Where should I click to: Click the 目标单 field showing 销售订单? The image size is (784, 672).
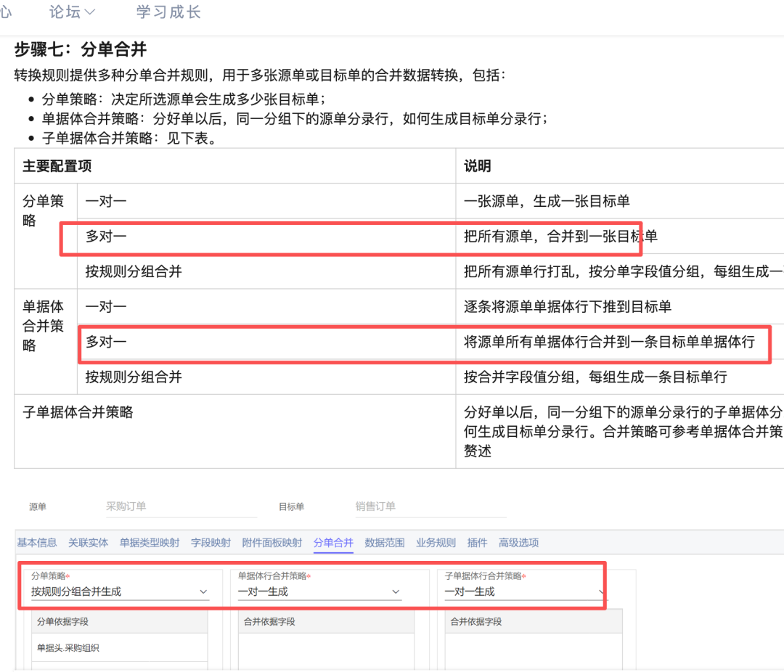click(x=430, y=507)
